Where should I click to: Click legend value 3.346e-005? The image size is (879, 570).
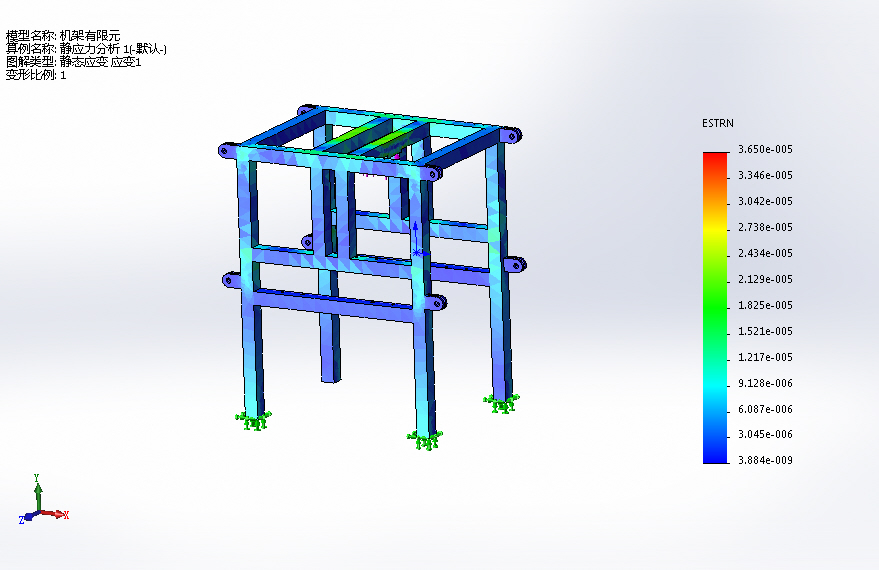pyautogui.click(x=765, y=175)
